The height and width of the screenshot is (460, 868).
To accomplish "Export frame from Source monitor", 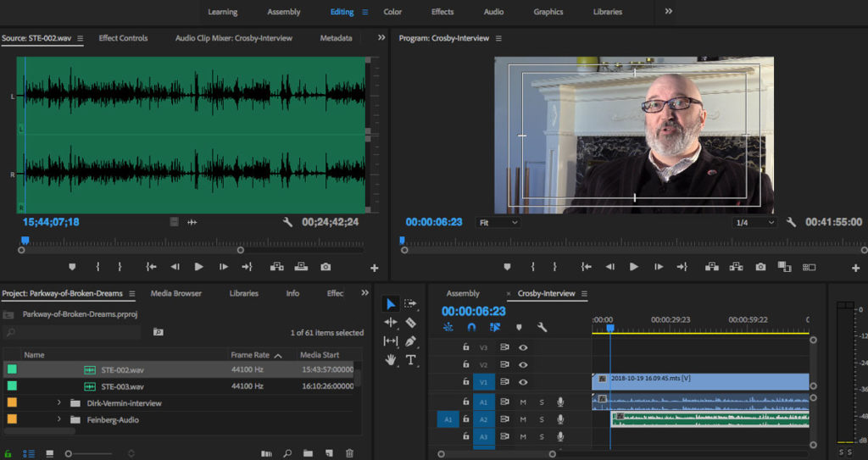I will pyautogui.click(x=325, y=267).
